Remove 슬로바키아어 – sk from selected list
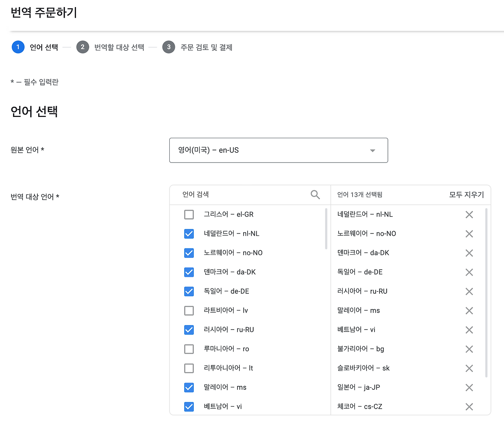This screenshot has width=504, height=426. 469,369
